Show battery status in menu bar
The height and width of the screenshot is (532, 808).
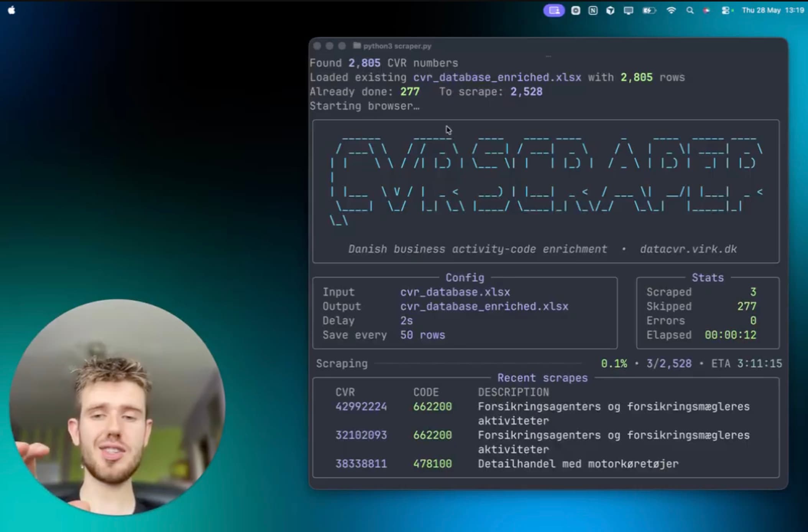click(649, 11)
